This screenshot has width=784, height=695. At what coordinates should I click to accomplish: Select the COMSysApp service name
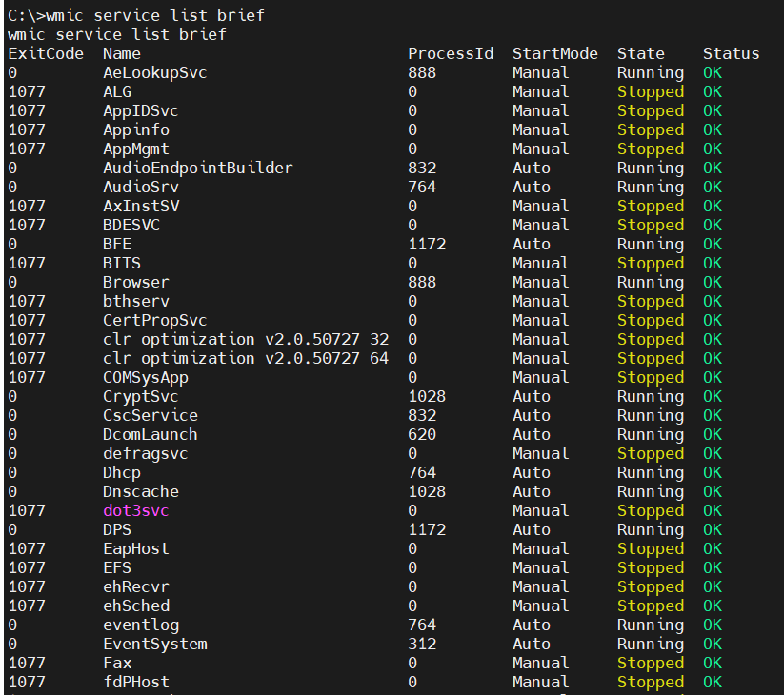[146, 377]
